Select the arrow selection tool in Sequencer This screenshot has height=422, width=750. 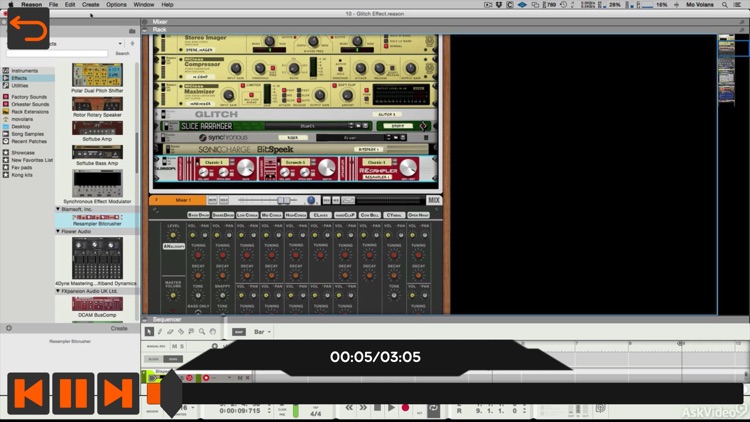(149, 331)
